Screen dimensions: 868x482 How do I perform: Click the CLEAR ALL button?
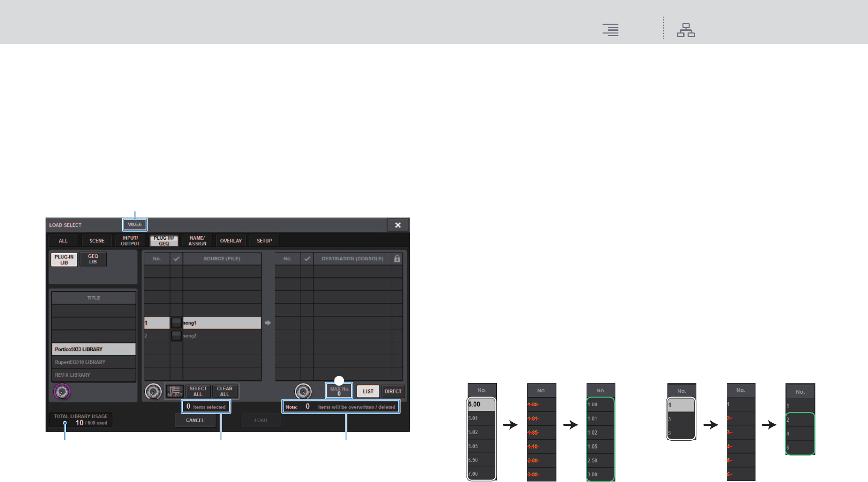point(225,391)
